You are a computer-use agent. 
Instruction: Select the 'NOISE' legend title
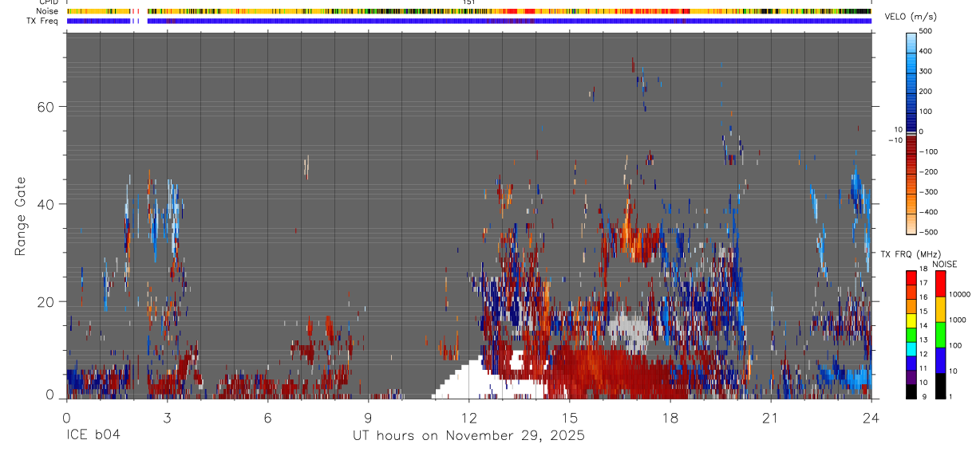(x=944, y=264)
